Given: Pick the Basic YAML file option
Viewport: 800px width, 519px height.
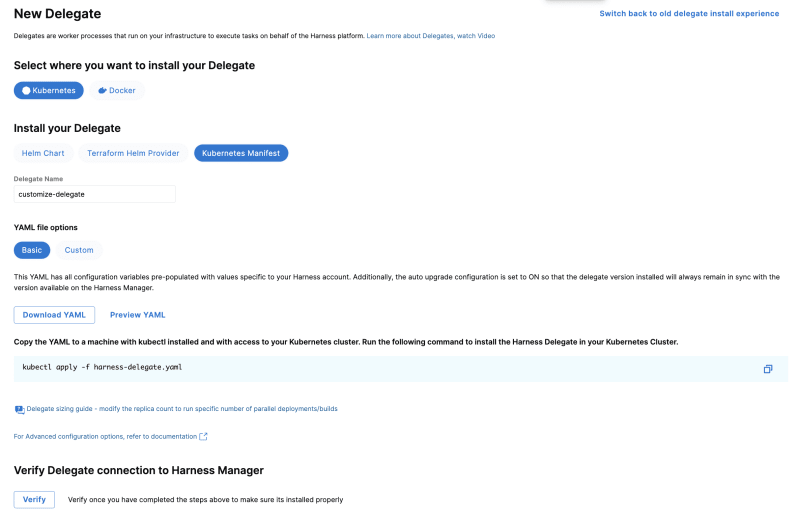Looking at the screenshot, I should tap(32, 250).
